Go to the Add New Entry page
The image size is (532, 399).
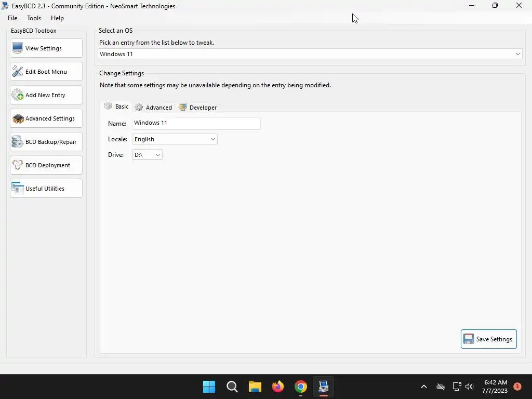click(46, 95)
